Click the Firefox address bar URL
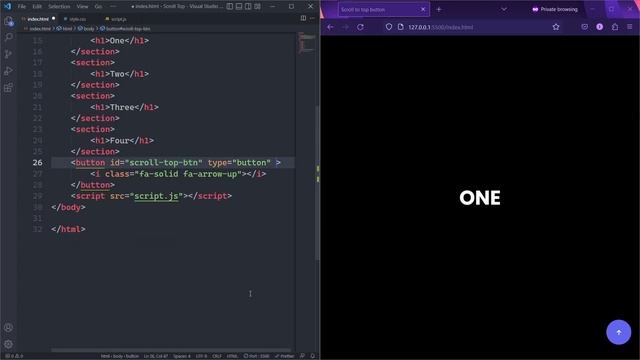 (x=441, y=27)
